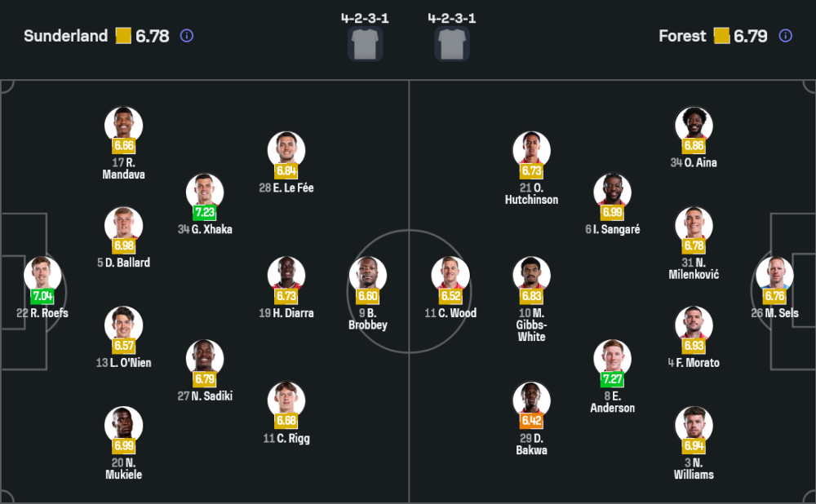Click the yellow square beside Sunderland 6.78
Viewport: 816px width, 504px height.
click(x=123, y=36)
